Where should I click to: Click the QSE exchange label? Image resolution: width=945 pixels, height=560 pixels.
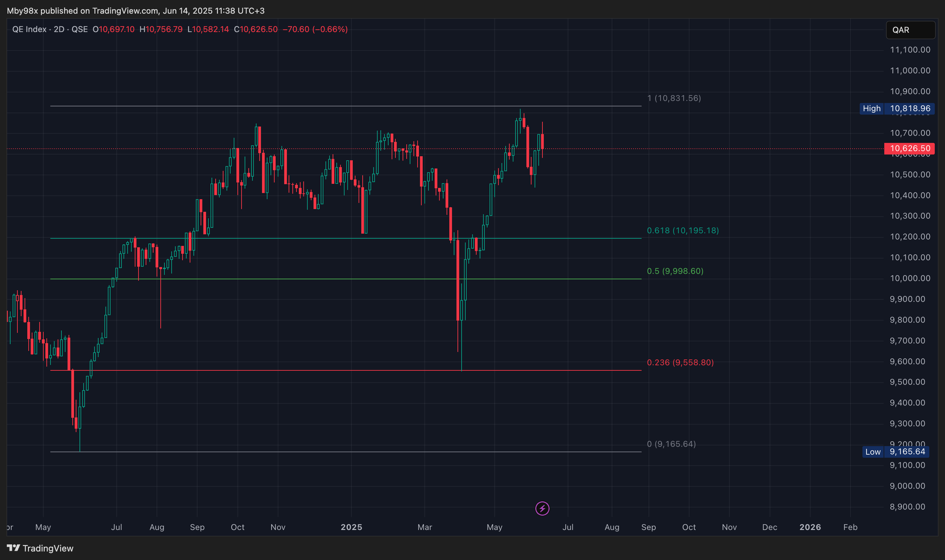coord(79,29)
